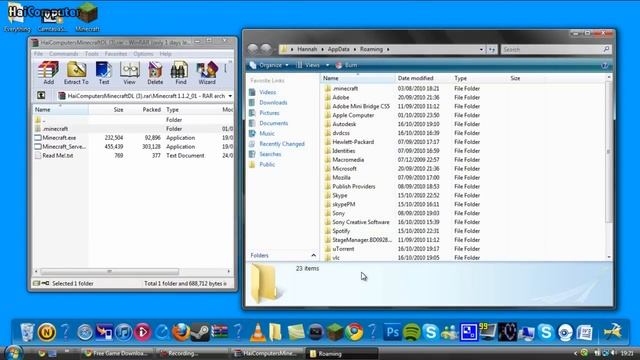Open the Recycle Bin in the dock
The height and width of the screenshot is (360, 640).
(x=27, y=332)
